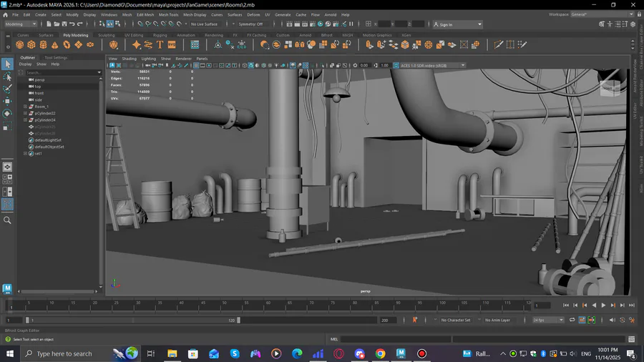644x362 pixels.
Task: Switch to the Sculpting shelf tab
Action: click(x=106, y=35)
